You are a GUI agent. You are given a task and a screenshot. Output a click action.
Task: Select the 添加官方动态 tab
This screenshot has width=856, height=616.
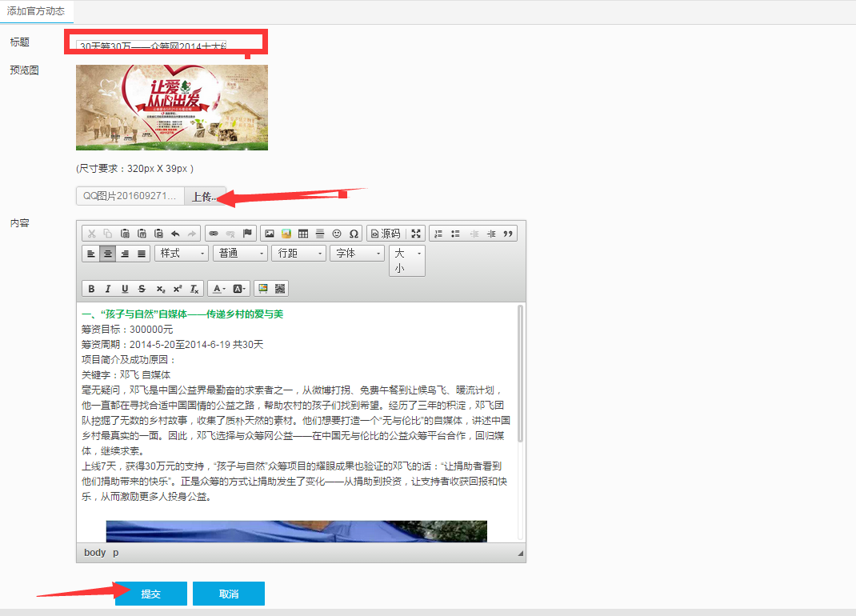36,11
